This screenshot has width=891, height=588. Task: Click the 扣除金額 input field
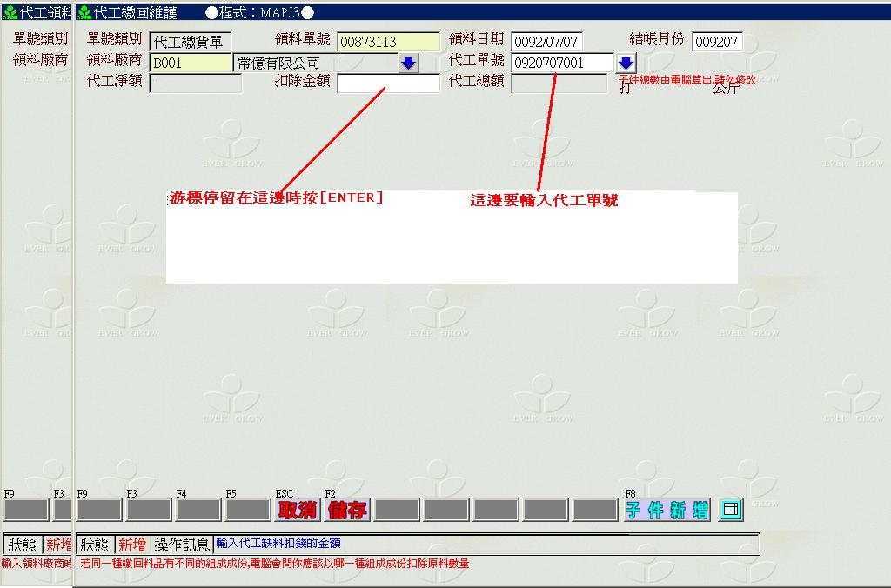[x=389, y=84]
